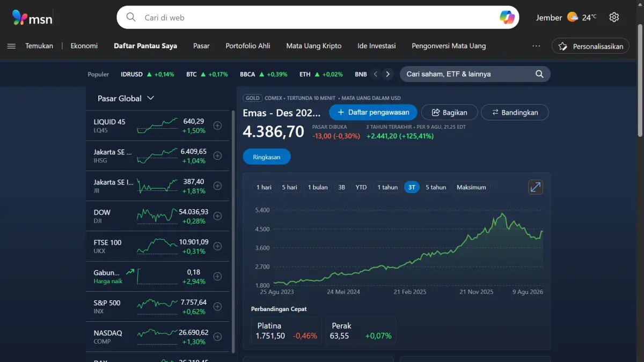Open the Temukan tab
This screenshot has width=644, height=362.
(39, 46)
